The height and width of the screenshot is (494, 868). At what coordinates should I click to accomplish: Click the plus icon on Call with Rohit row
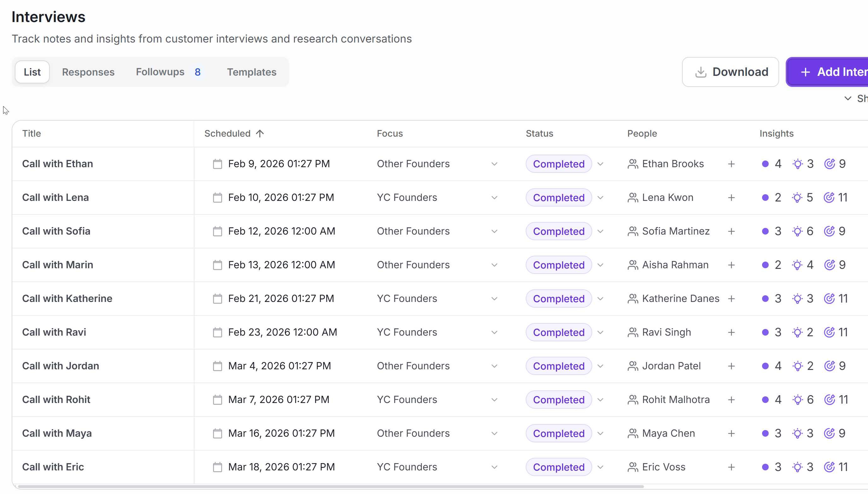pyautogui.click(x=732, y=400)
